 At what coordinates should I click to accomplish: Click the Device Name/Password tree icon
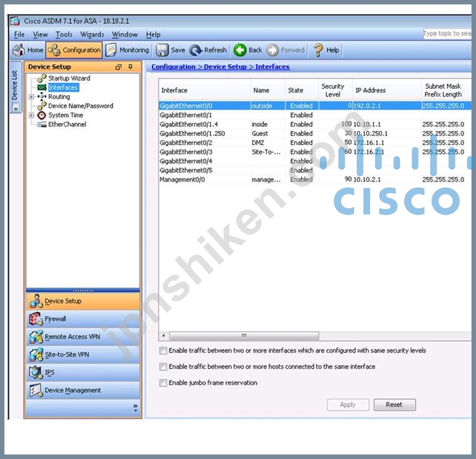point(42,106)
